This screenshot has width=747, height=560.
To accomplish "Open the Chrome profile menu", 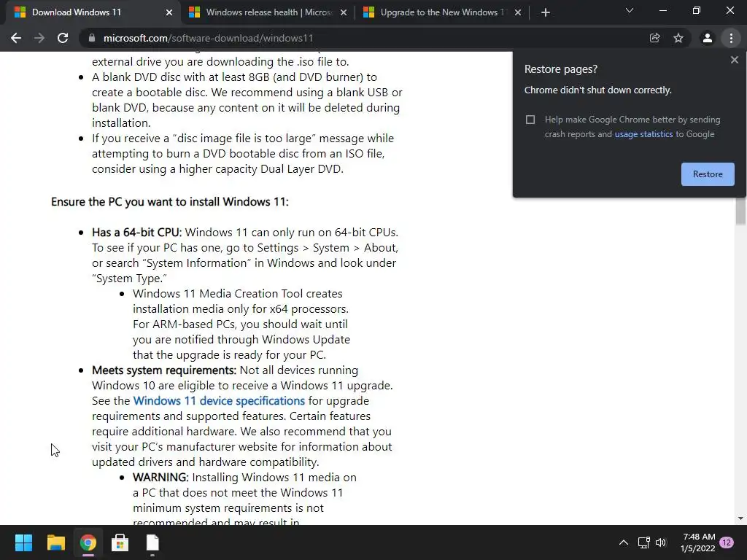I will coord(708,38).
